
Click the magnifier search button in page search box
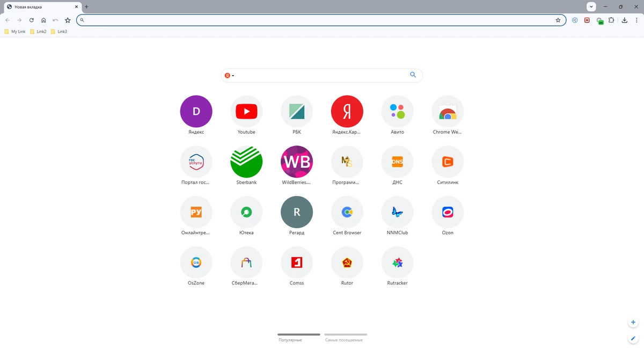413,75
